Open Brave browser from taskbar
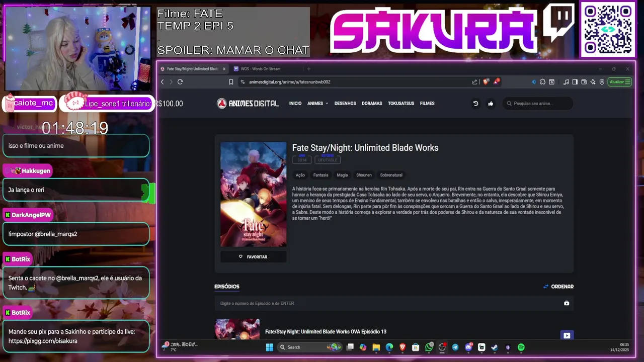644x362 pixels. click(x=403, y=347)
